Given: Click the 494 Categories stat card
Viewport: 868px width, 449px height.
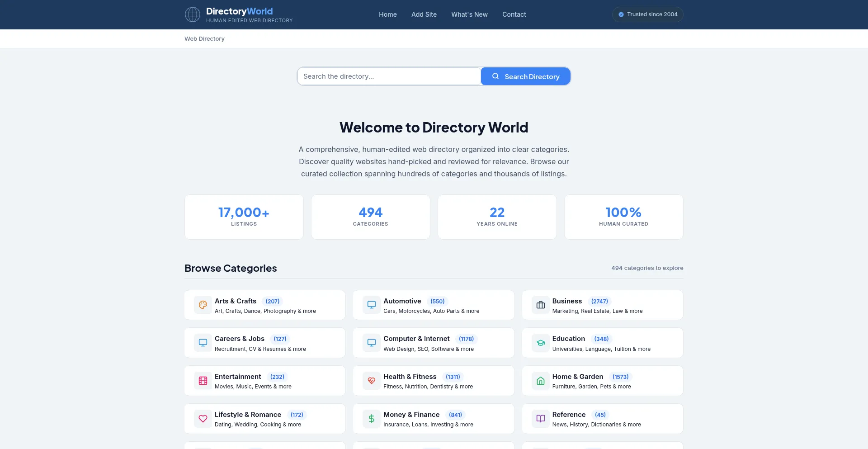Looking at the screenshot, I should [x=371, y=217].
